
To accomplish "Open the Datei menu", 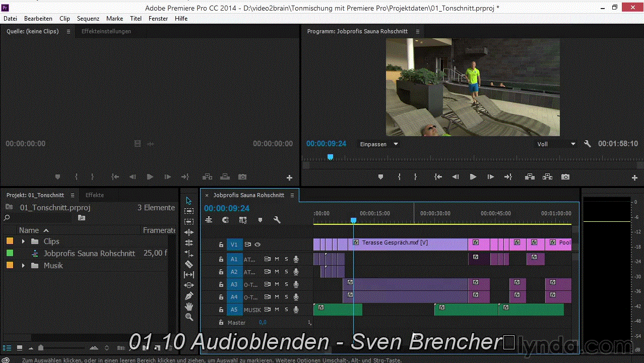I will (x=10, y=18).
